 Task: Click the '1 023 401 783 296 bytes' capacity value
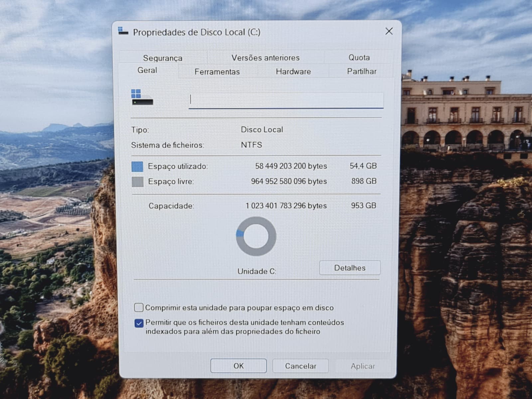[286, 205]
